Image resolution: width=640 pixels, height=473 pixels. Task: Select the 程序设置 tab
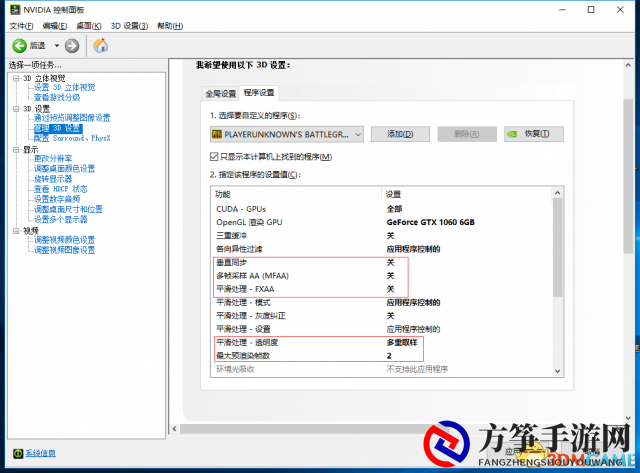[259, 93]
